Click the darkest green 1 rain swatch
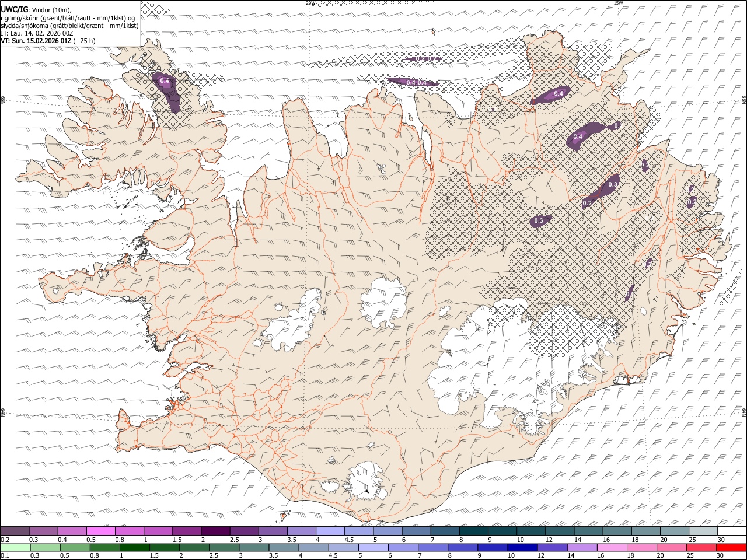This screenshot has width=747, height=560. [135, 547]
